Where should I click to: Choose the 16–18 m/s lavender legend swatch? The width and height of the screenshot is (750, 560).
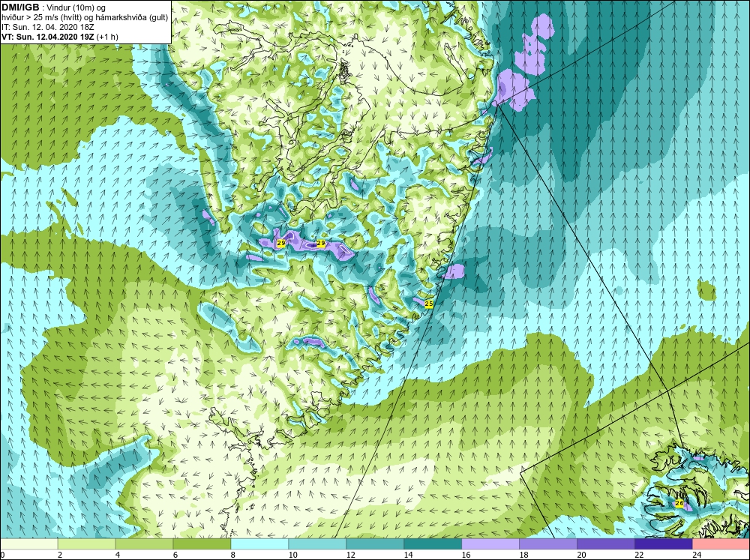[x=490, y=544]
